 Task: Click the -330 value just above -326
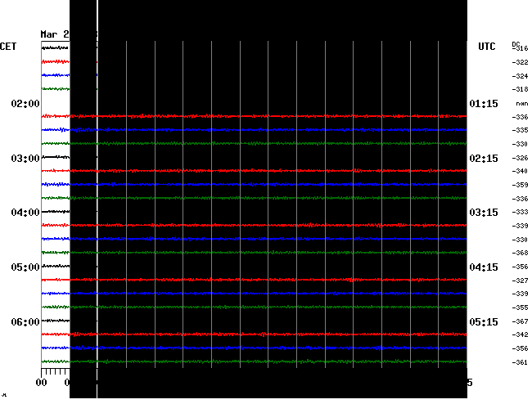point(520,144)
